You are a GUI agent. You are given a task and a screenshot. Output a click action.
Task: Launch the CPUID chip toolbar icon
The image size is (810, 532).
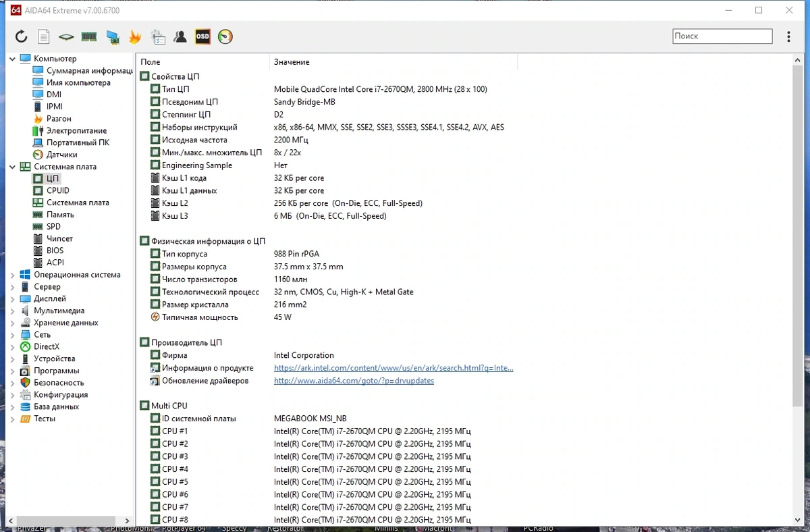[x=66, y=36]
